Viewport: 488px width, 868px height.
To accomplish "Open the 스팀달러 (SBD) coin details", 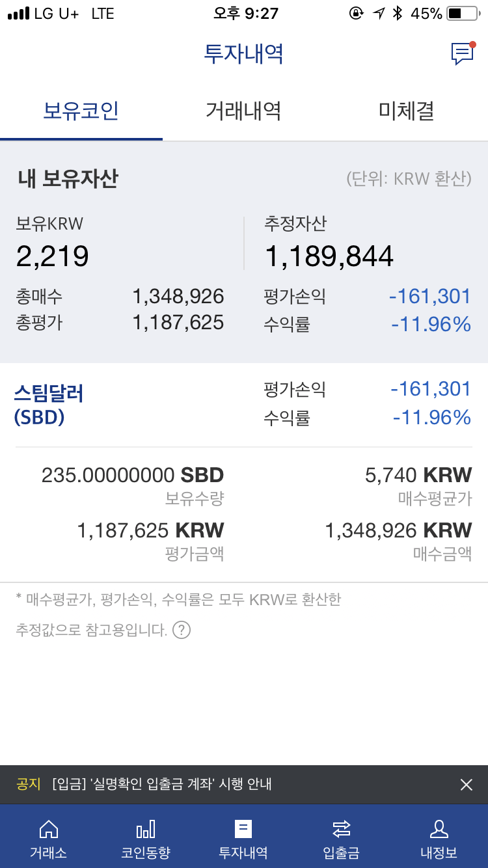I will 49,405.
